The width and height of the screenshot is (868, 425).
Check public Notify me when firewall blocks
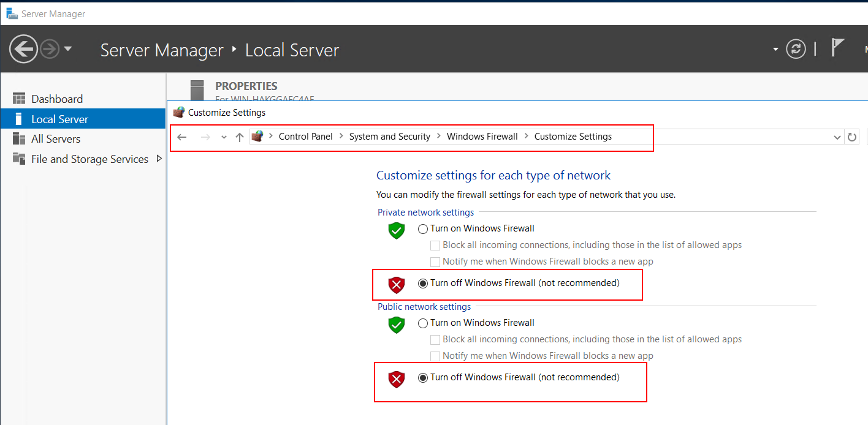(435, 356)
